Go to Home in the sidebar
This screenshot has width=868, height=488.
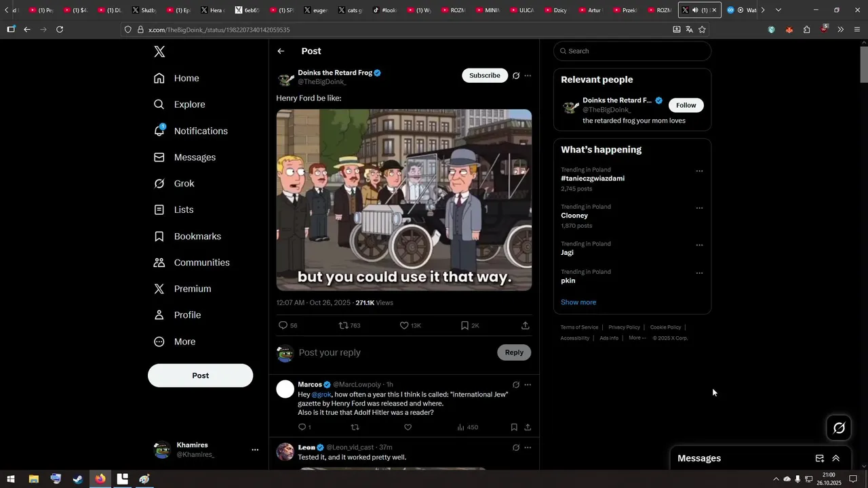(176, 78)
